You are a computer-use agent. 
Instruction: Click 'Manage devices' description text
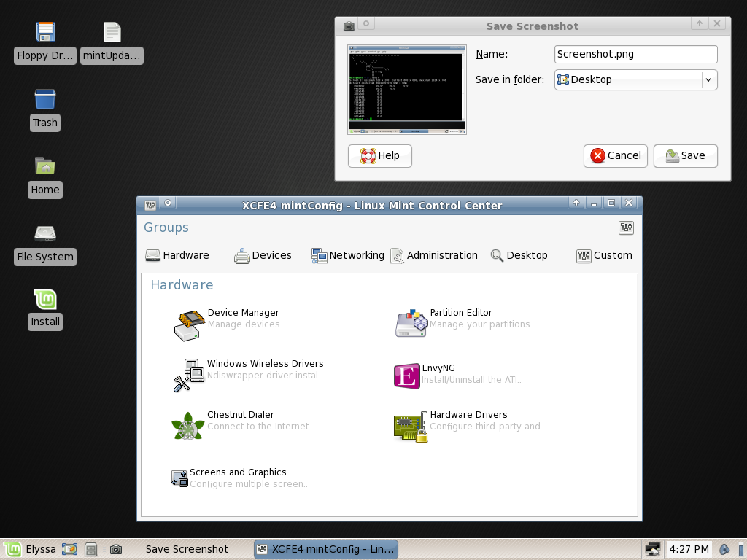tap(244, 324)
